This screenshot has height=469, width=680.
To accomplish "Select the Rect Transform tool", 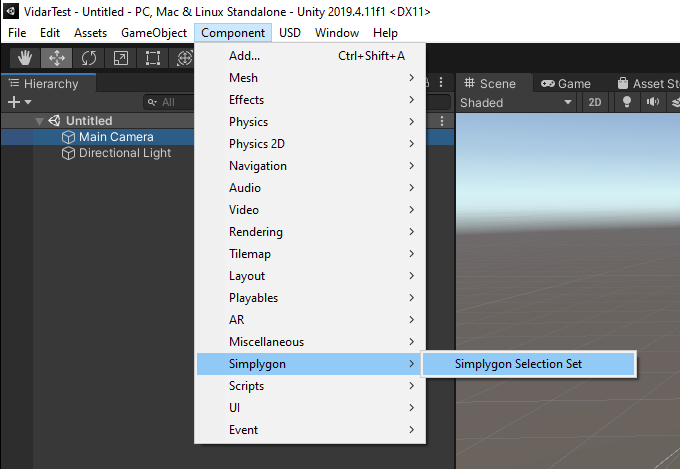I will (x=152, y=58).
